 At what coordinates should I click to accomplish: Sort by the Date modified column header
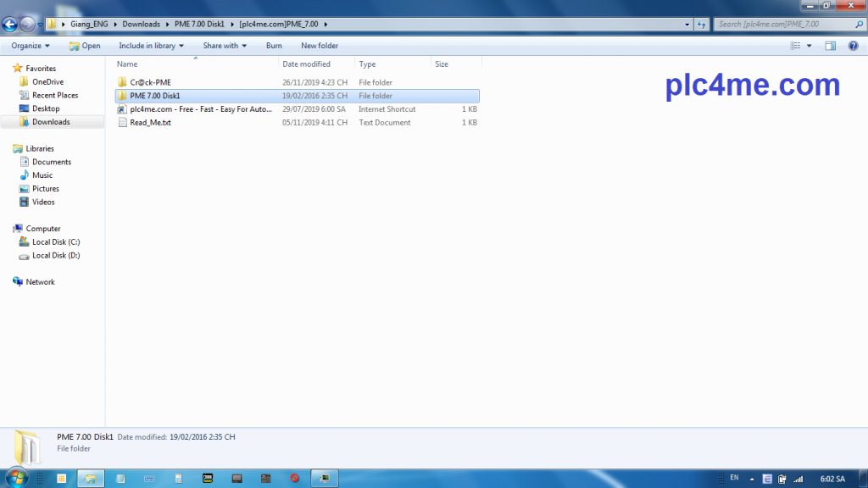tap(307, 64)
